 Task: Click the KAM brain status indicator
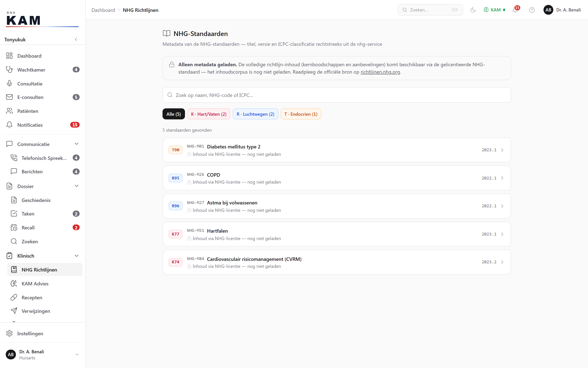click(494, 10)
